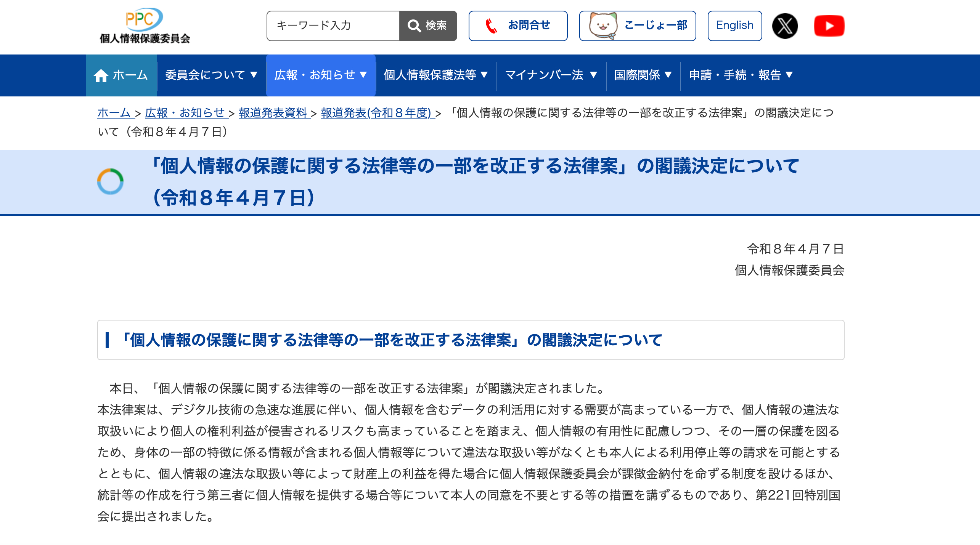
Task: Expand the 委員会について dropdown menu
Action: point(210,75)
